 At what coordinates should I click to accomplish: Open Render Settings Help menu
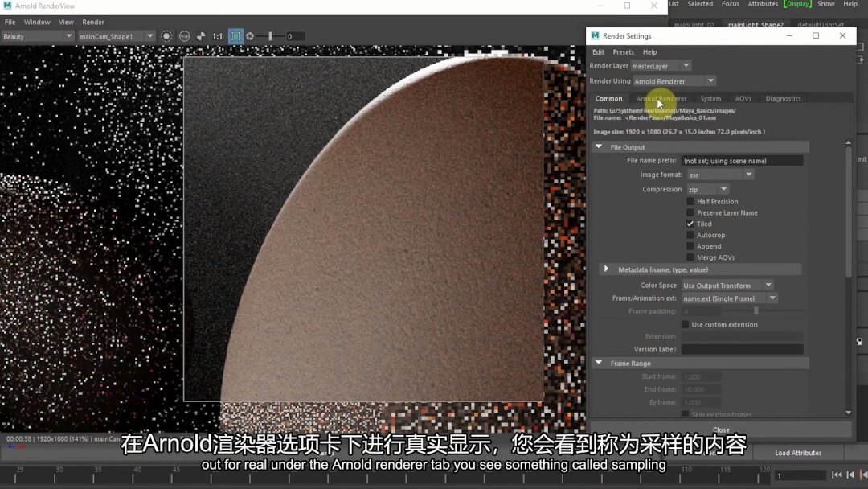click(650, 52)
